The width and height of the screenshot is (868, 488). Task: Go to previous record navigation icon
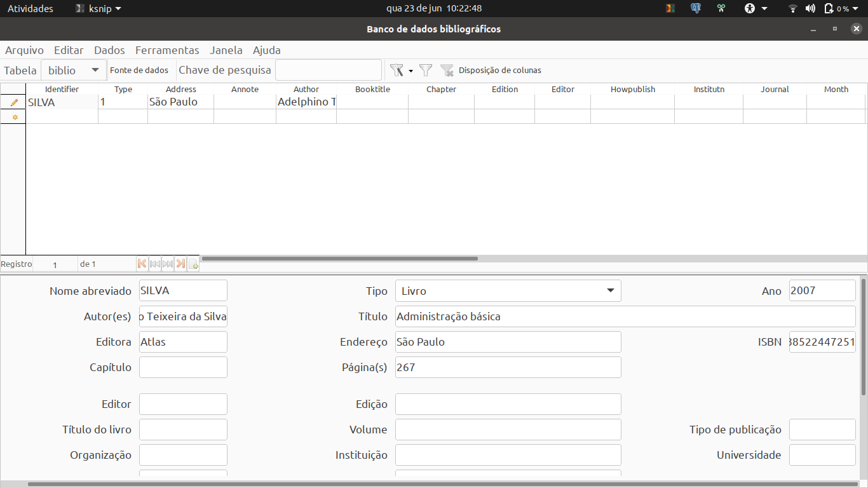pyautogui.click(x=155, y=264)
